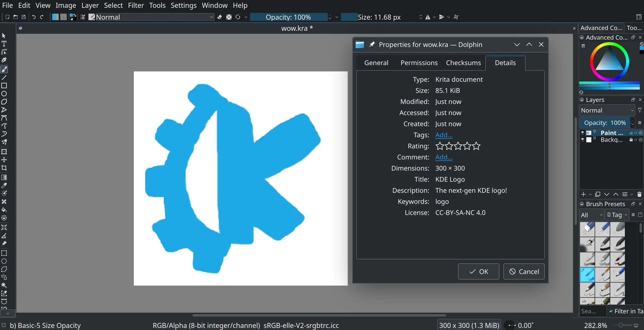The image size is (644, 330).
Task: Select the Polygon tool
Action: click(4, 102)
